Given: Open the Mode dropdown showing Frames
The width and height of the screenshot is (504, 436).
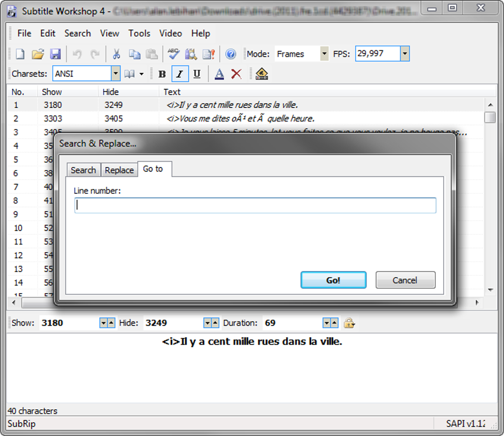Looking at the screenshot, I should coord(324,54).
